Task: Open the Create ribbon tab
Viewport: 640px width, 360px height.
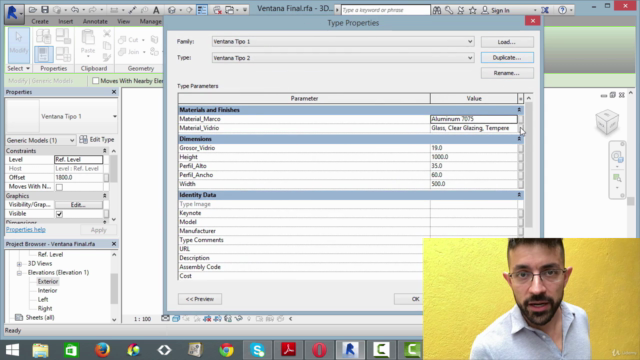Action: 40,21
